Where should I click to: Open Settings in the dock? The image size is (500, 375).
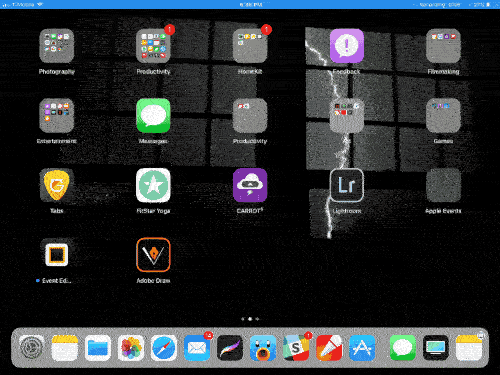point(32,348)
